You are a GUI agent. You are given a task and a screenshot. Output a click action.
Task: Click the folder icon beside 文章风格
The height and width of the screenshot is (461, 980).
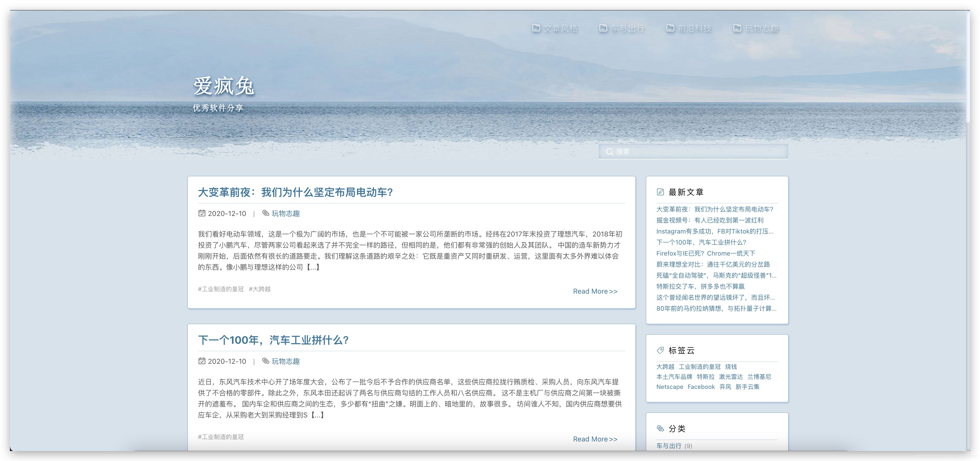coord(536,28)
